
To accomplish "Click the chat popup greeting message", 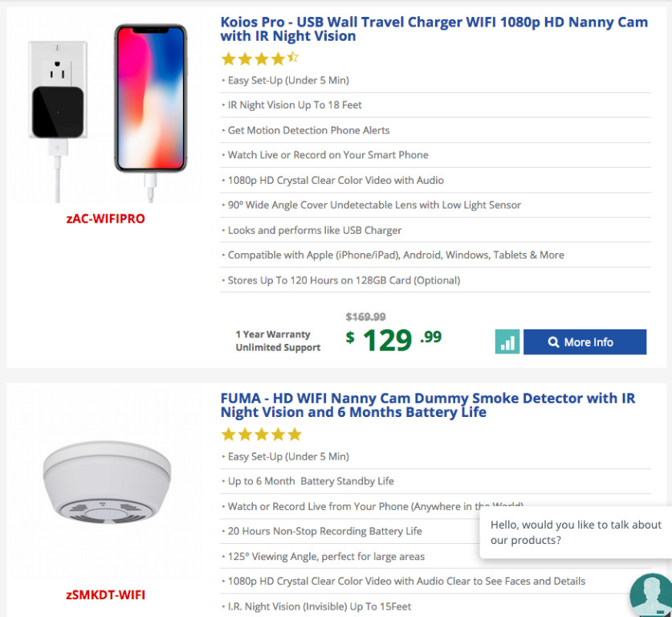I will point(576,532).
